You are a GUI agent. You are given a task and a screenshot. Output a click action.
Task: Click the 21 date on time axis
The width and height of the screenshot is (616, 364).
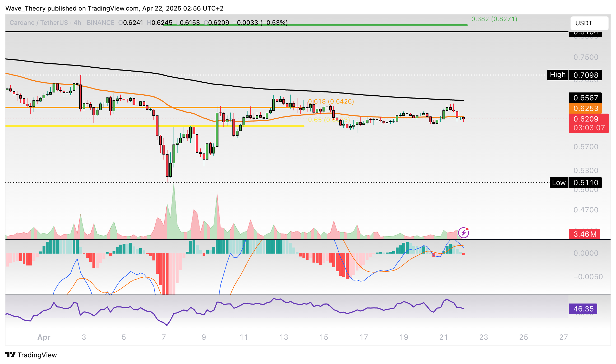point(444,337)
